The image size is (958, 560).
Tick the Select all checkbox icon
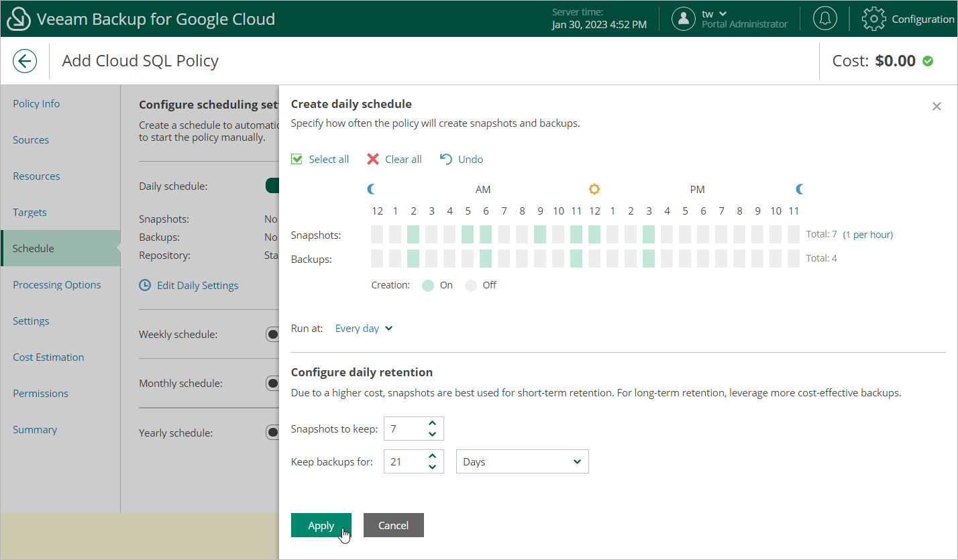[x=297, y=159]
